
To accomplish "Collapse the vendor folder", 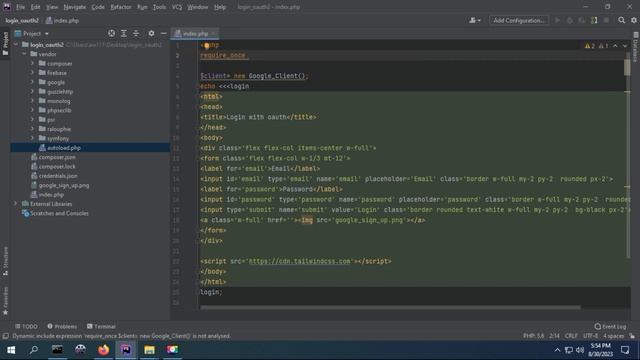I will [x=24, y=54].
